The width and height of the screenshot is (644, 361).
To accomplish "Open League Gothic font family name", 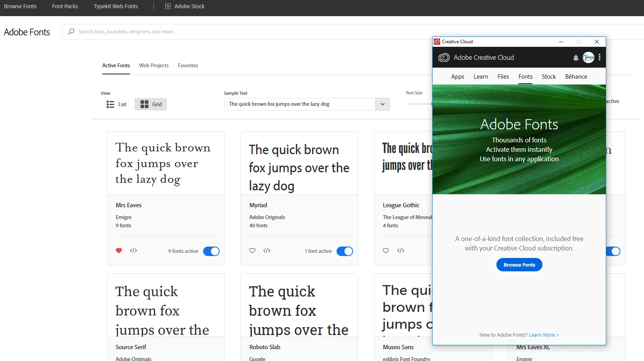I will click(401, 205).
